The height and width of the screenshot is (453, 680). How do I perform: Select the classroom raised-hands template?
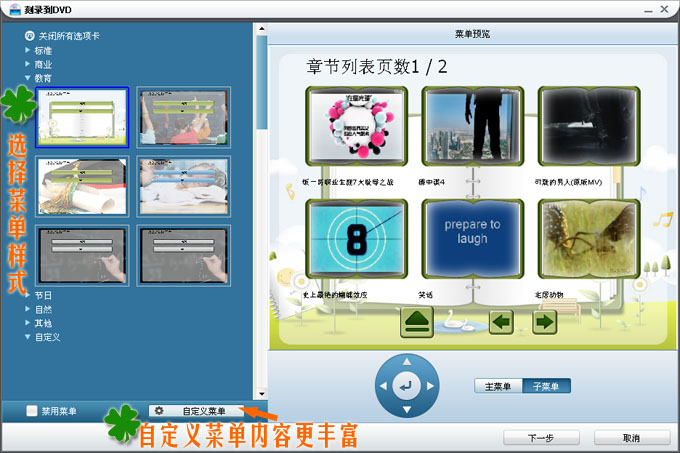pos(183,117)
